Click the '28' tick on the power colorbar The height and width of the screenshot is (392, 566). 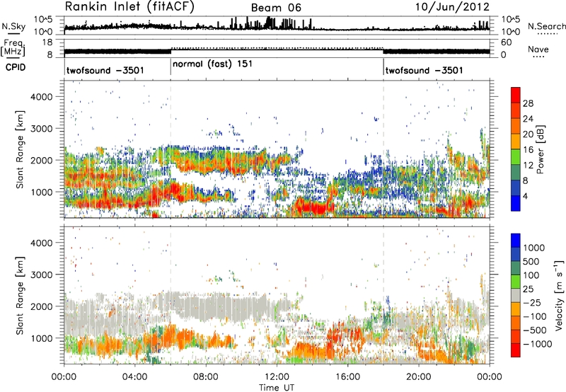(x=528, y=103)
